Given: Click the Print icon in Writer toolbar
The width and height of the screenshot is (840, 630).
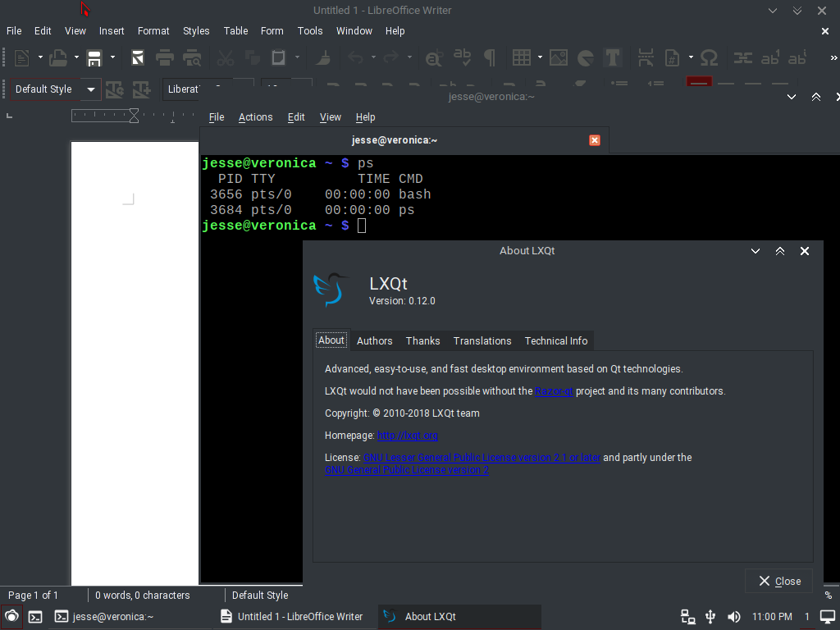Looking at the screenshot, I should click(x=164, y=57).
